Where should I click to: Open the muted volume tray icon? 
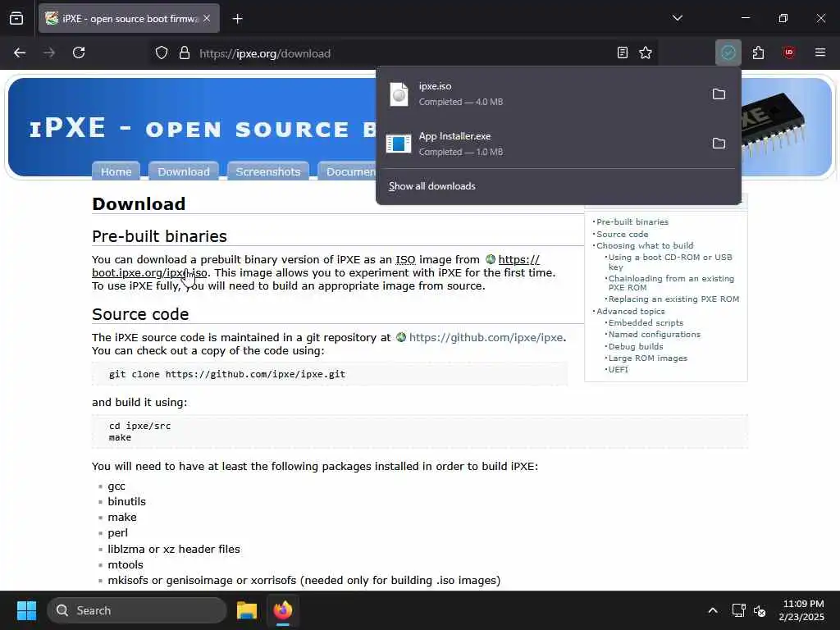760,610
